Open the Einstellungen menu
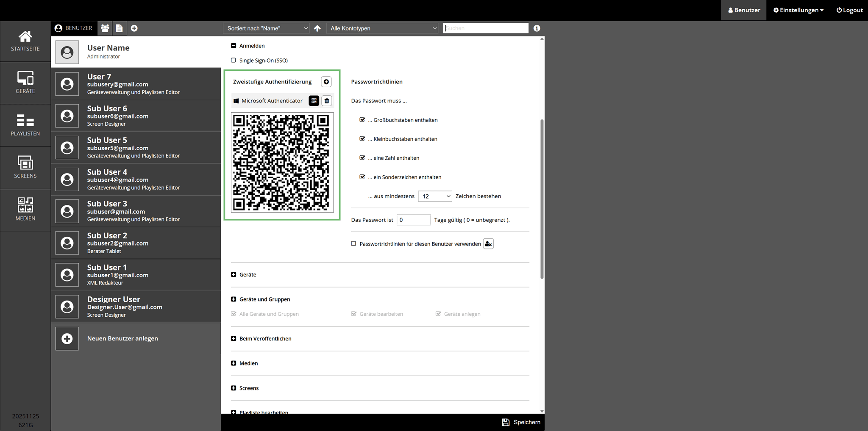This screenshot has height=431, width=868. tap(798, 10)
